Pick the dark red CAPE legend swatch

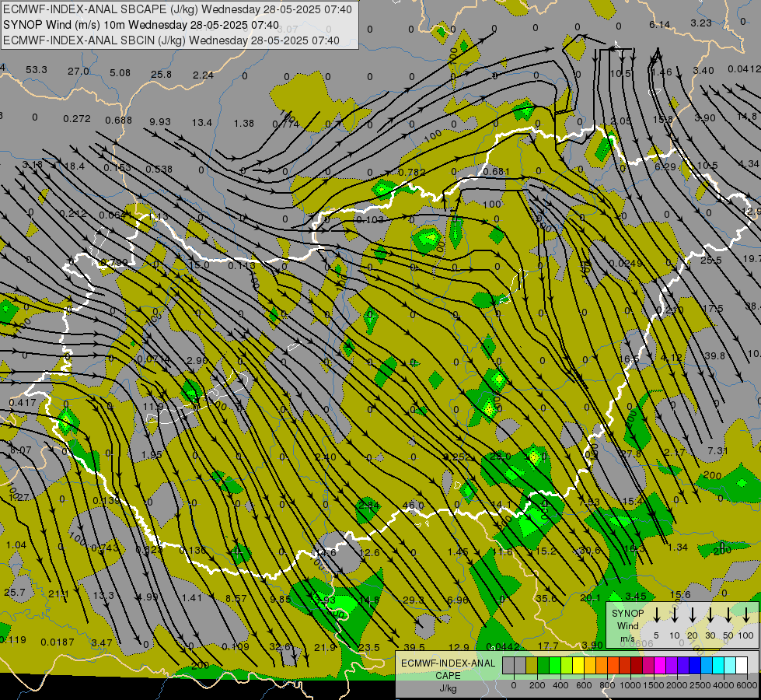coord(637,666)
